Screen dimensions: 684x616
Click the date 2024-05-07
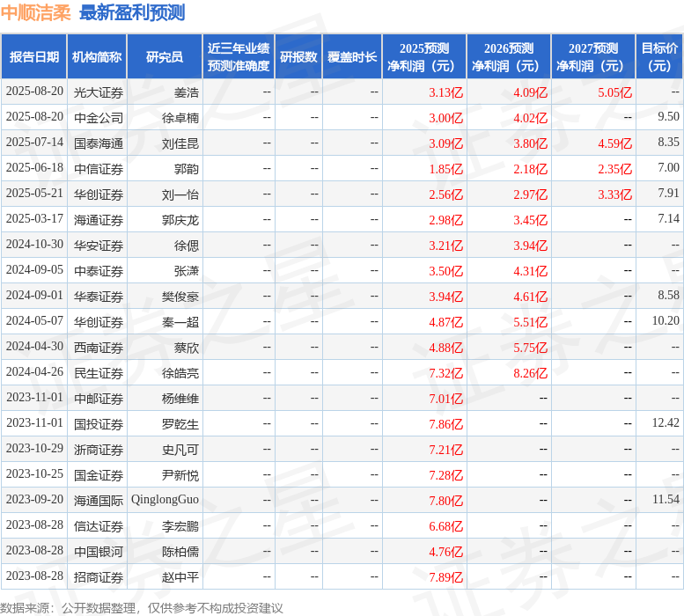[34, 320]
